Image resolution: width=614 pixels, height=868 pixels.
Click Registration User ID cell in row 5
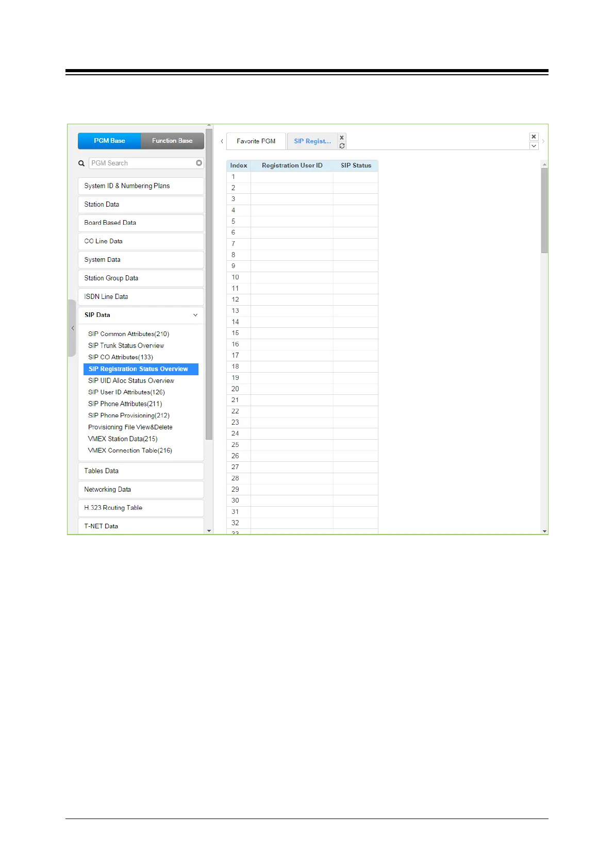[292, 222]
